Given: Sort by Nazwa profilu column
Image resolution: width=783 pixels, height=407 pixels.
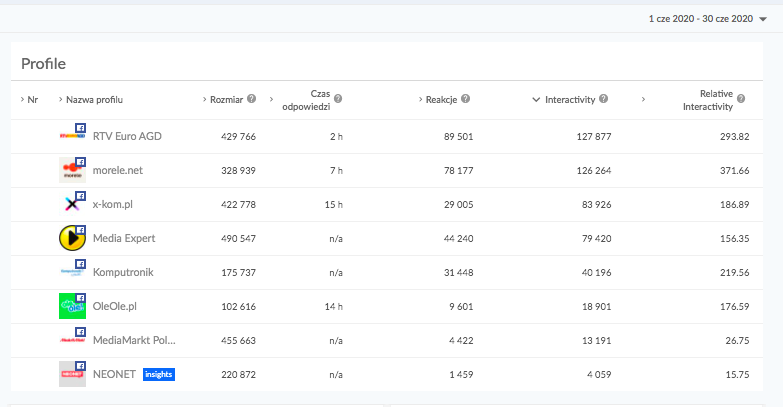Looking at the screenshot, I should (x=94, y=100).
